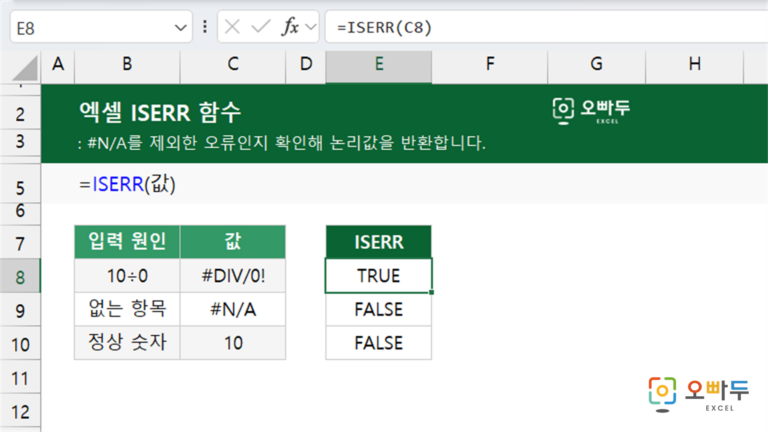Click the fill handle of cell E8
768x432 pixels.
coord(431,292)
